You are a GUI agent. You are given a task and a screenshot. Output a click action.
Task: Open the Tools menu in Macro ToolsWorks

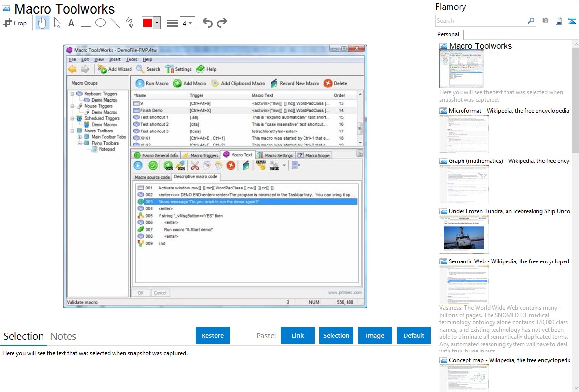(x=131, y=59)
